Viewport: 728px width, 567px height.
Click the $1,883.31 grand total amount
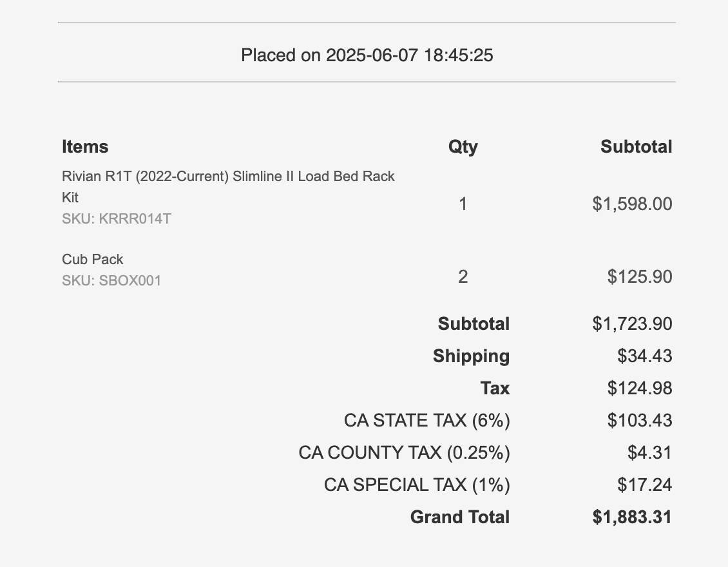(x=633, y=517)
